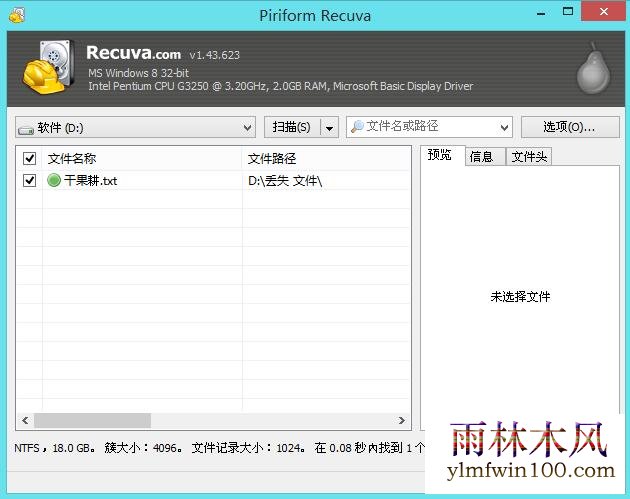Viewport: 630px width, 499px height.
Task: Click the magnifier icon in filename search box
Action: (357, 127)
